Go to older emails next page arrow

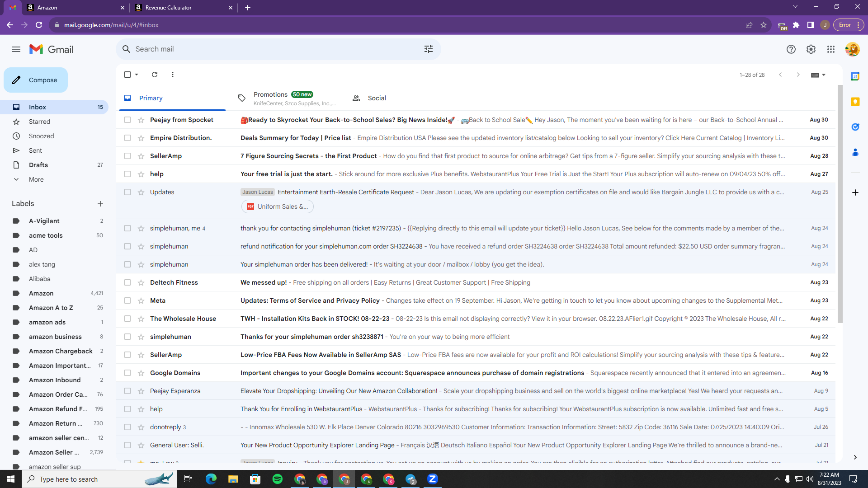[798, 75]
